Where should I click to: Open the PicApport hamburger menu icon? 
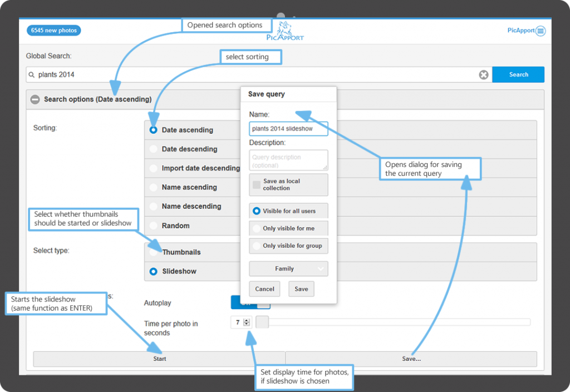click(540, 31)
